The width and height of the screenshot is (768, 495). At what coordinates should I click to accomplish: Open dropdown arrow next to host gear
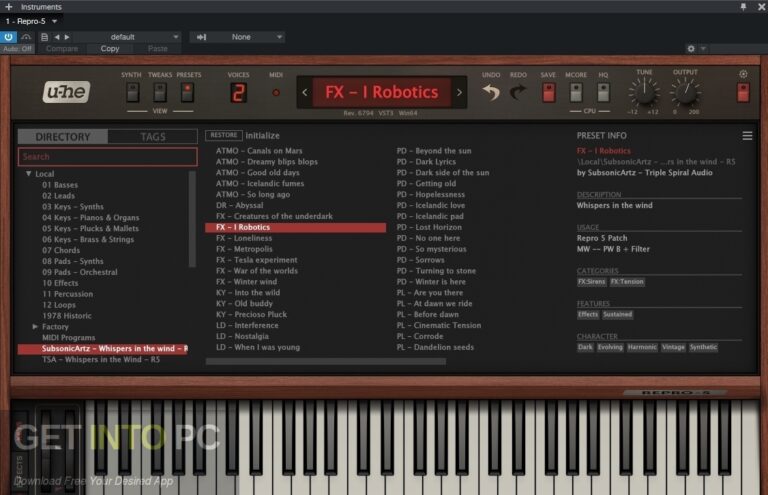703,48
